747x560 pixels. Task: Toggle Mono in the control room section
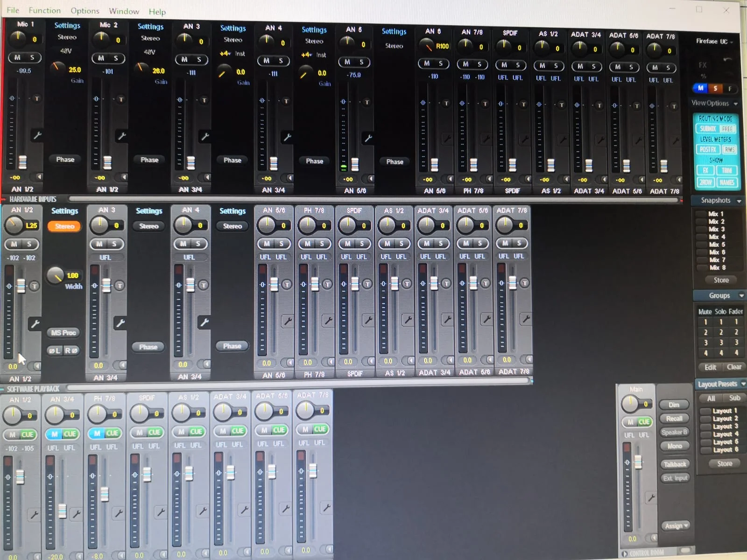(x=674, y=446)
